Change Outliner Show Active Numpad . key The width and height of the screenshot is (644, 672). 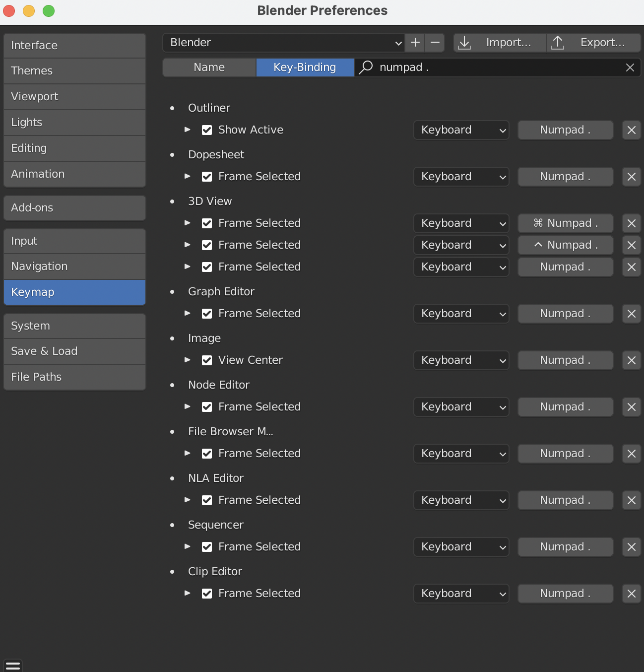pos(566,130)
